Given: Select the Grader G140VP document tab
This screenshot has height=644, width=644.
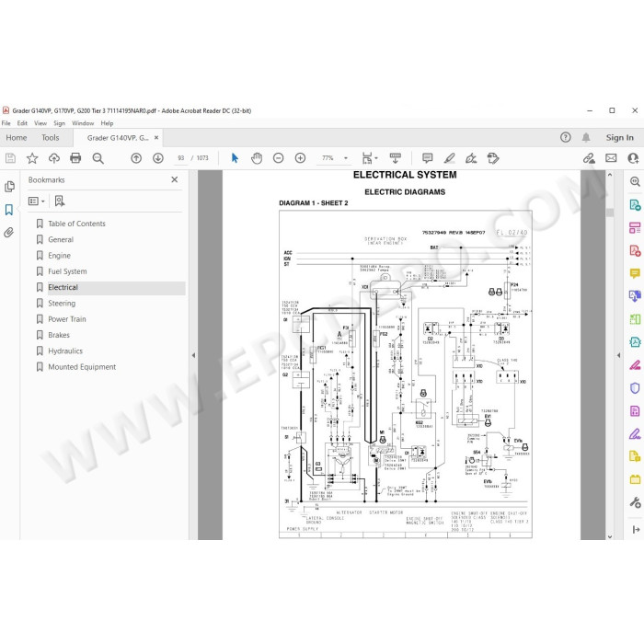Looking at the screenshot, I should [118, 138].
